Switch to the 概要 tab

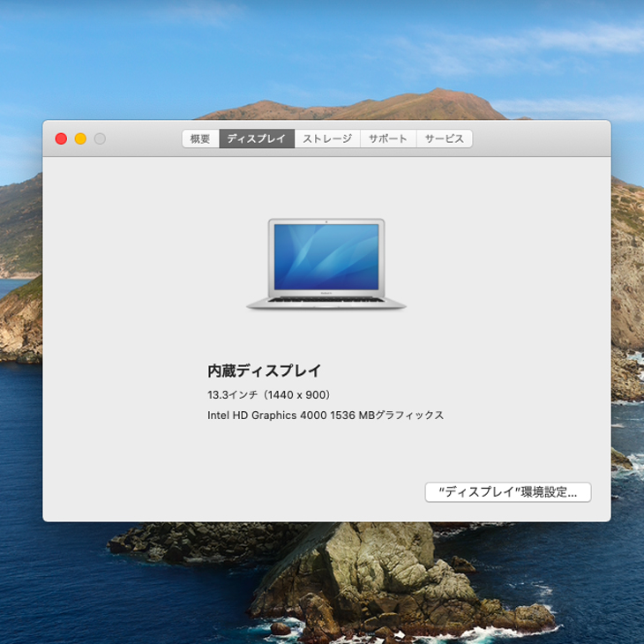pos(200,139)
